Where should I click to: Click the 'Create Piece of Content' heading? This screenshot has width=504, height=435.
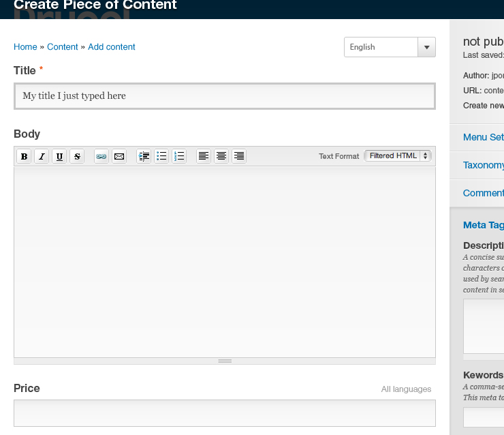(x=95, y=5)
